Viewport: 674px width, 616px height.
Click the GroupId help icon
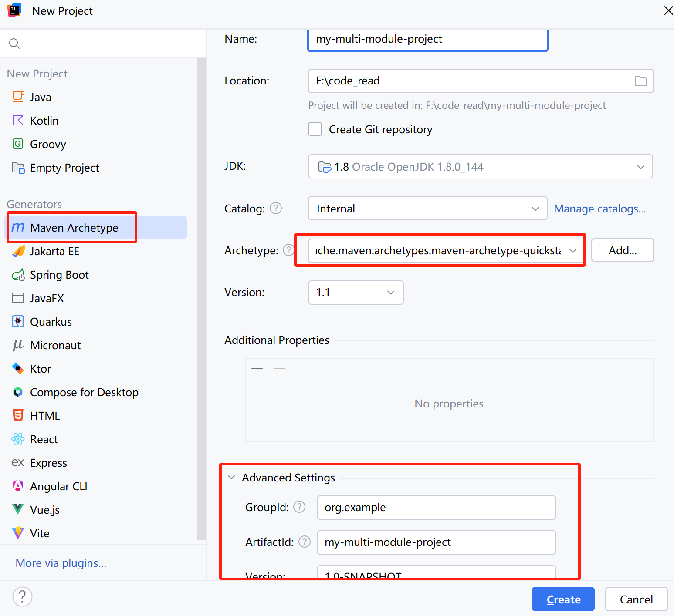299,507
